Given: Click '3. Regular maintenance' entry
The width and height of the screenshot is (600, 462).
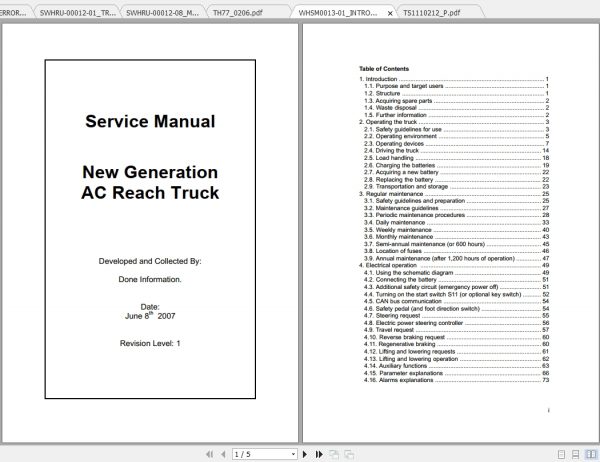Looking at the screenshot, I should click(454, 194).
